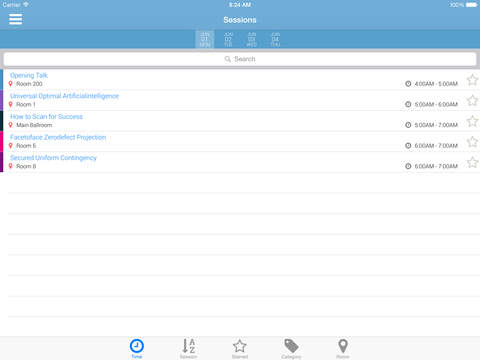This screenshot has width=480, height=360.
Task: Switch to the THU day tab
Action: (275, 39)
